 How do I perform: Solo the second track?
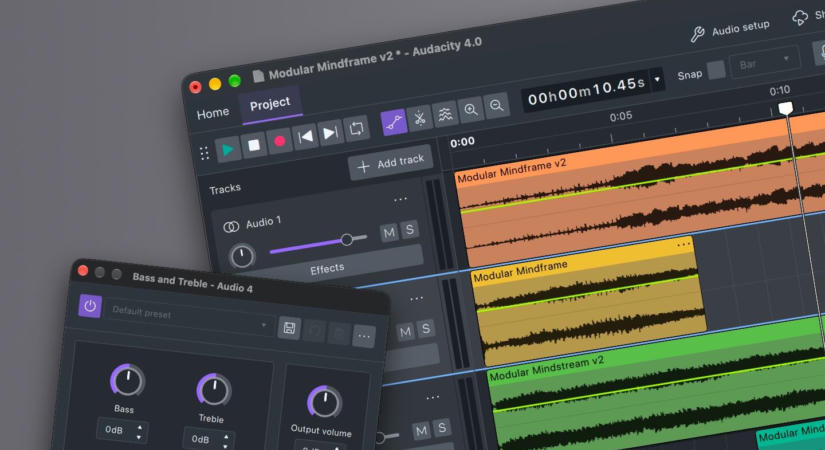(x=426, y=328)
